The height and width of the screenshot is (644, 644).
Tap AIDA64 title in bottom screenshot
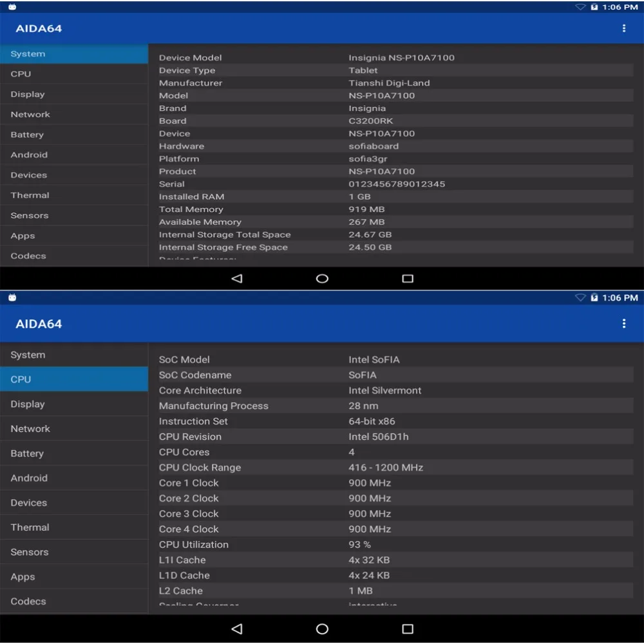coord(39,324)
